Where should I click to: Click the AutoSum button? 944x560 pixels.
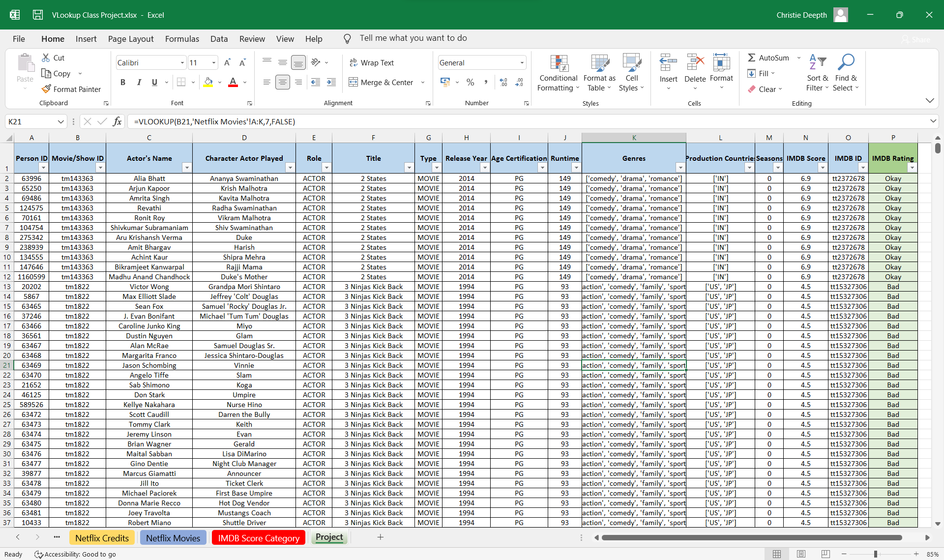(x=768, y=58)
